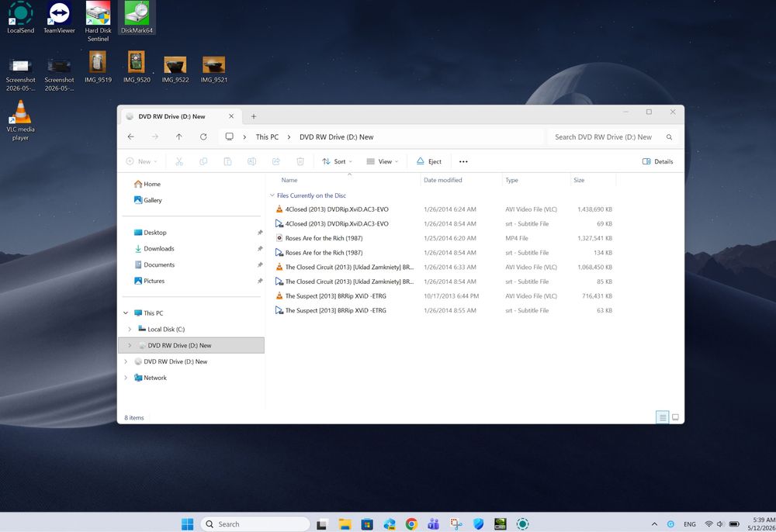
Task: Open volume speaker tray icon
Action: pyautogui.click(x=720, y=524)
